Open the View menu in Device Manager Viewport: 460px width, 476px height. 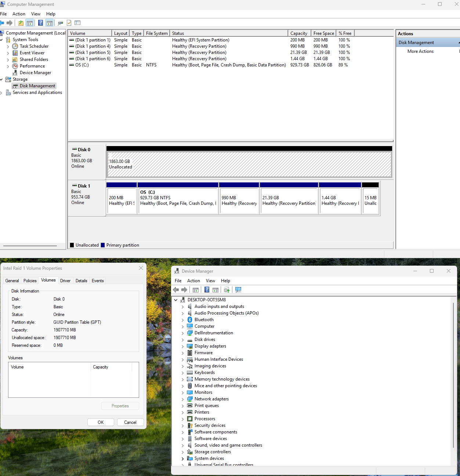pyautogui.click(x=210, y=281)
